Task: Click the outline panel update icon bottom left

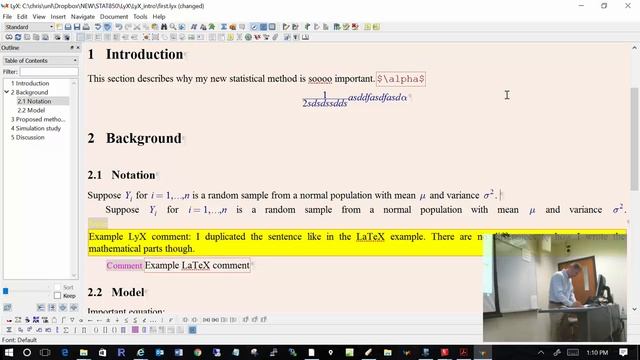Action: point(7,307)
